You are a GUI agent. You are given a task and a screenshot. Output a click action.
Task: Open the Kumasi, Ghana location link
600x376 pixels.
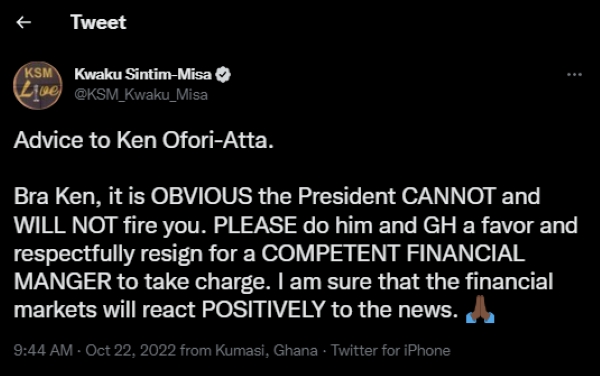(266, 350)
